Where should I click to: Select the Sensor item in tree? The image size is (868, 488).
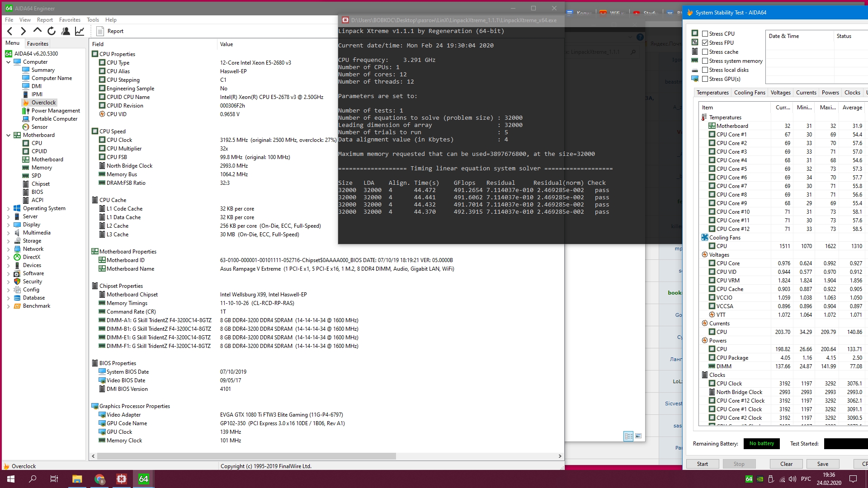click(39, 127)
